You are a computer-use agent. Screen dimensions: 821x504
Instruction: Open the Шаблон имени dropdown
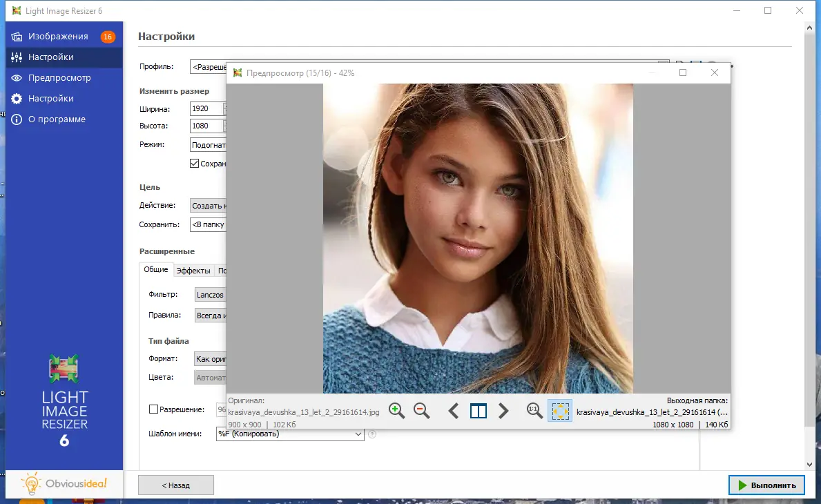(x=358, y=434)
